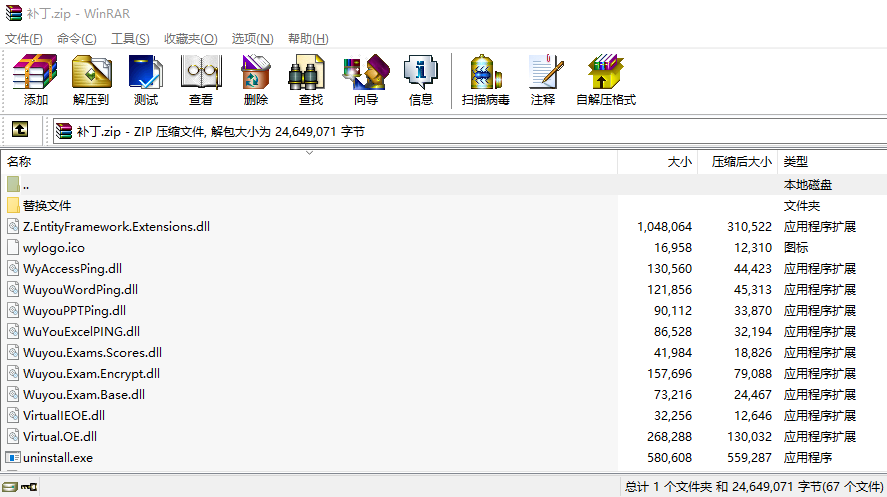Go up one level arrow button
The width and height of the screenshot is (887, 497).
point(20,129)
